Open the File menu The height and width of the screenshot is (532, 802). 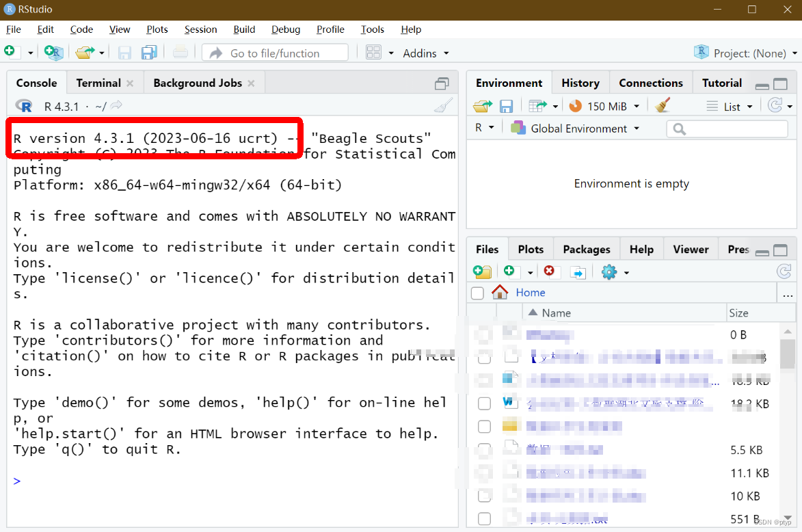pyautogui.click(x=13, y=29)
